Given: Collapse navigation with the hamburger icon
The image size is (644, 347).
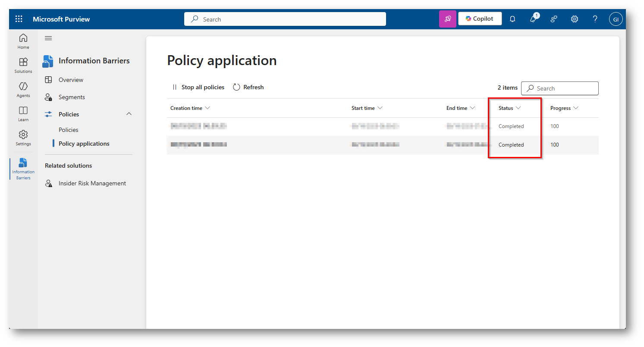Looking at the screenshot, I should [48, 38].
